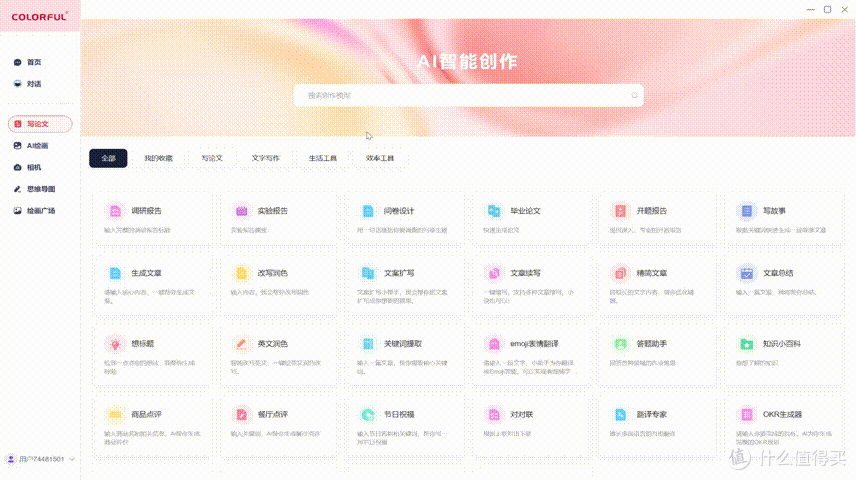Open the 开题报告 template icon

pos(621,211)
